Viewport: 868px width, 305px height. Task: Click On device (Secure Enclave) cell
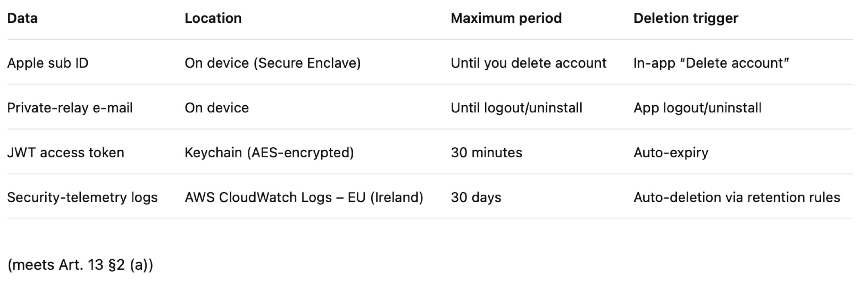tap(273, 63)
